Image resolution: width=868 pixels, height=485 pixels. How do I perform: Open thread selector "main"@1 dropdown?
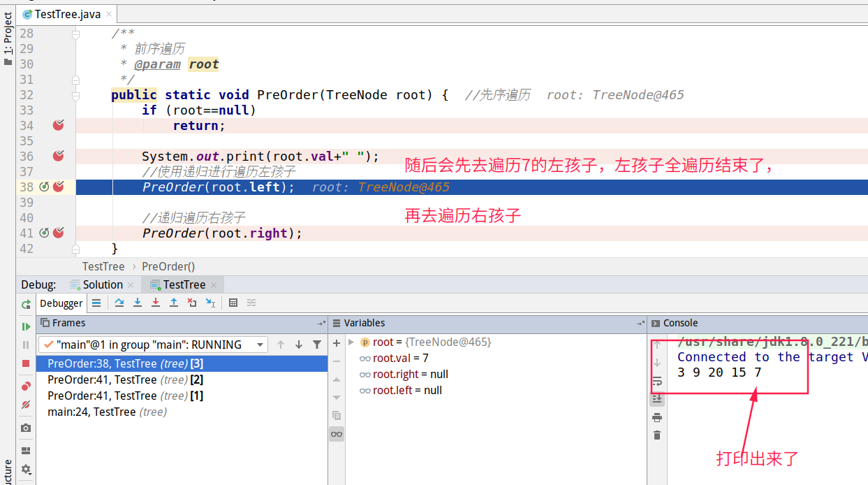point(153,345)
